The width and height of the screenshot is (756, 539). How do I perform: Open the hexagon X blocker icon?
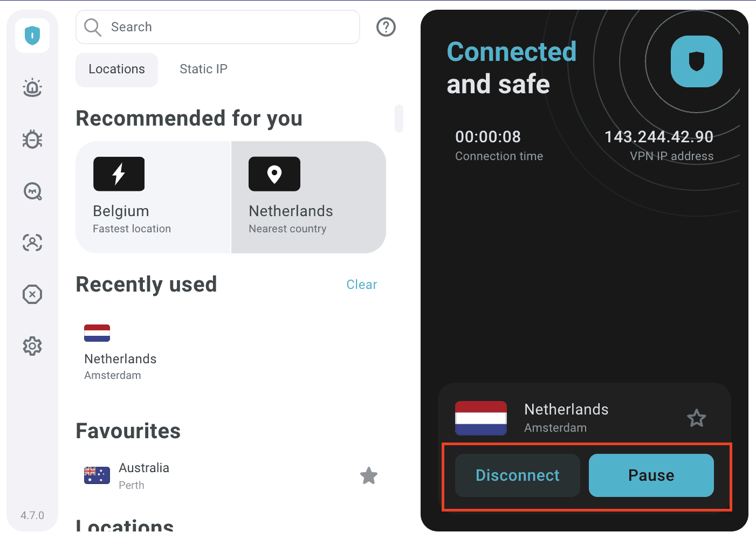[32, 294]
